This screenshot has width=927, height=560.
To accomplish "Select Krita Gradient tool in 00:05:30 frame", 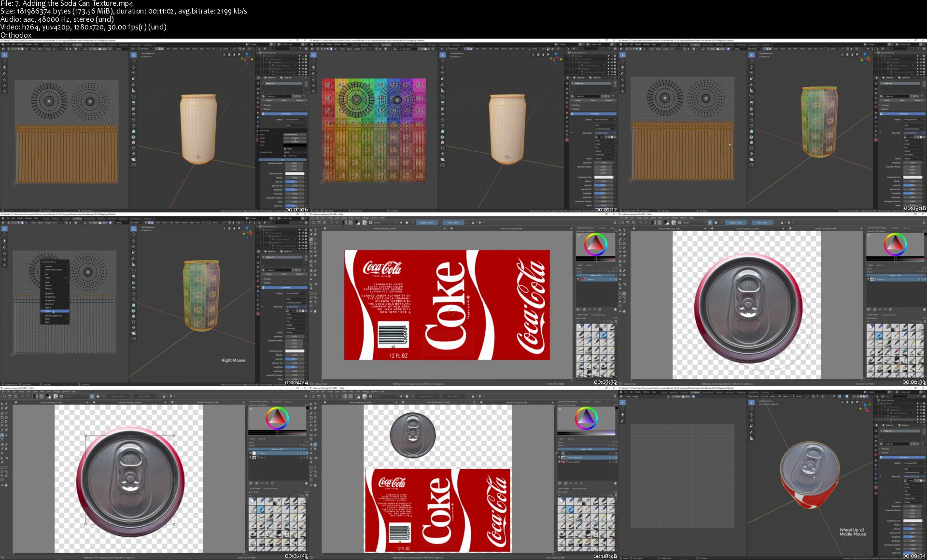I will 311,271.
